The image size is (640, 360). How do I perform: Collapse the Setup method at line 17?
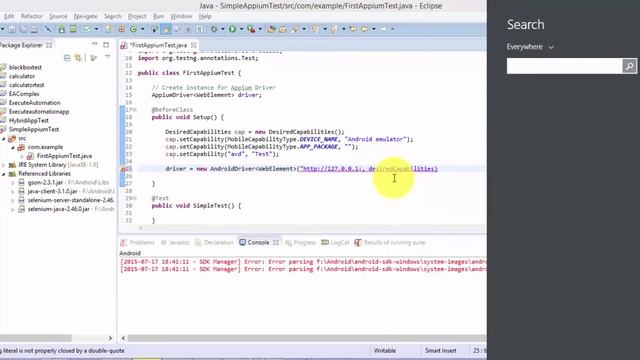pos(135,110)
